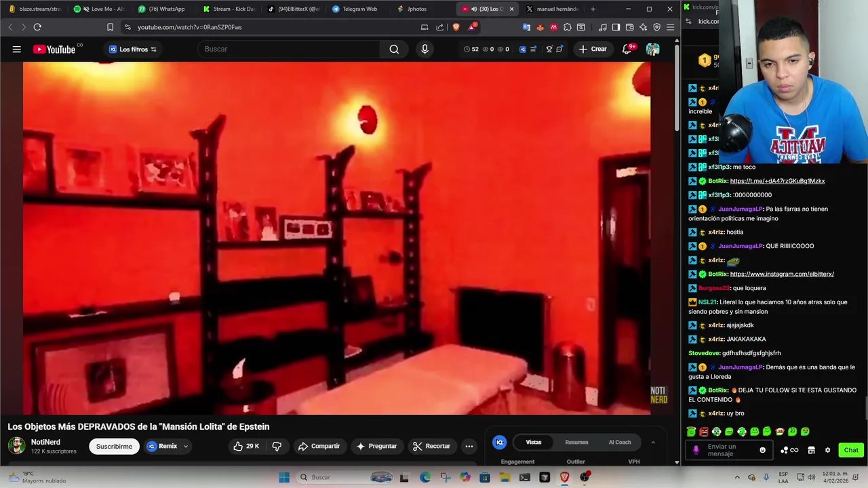Open the MetaMask fox extension
868x488 pixels.
tap(540, 27)
